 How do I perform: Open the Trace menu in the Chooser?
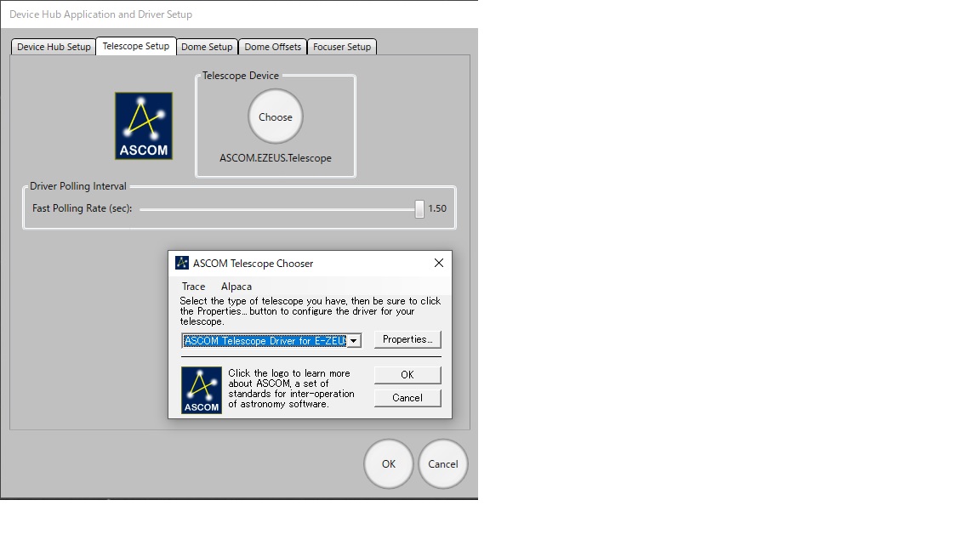(x=193, y=286)
